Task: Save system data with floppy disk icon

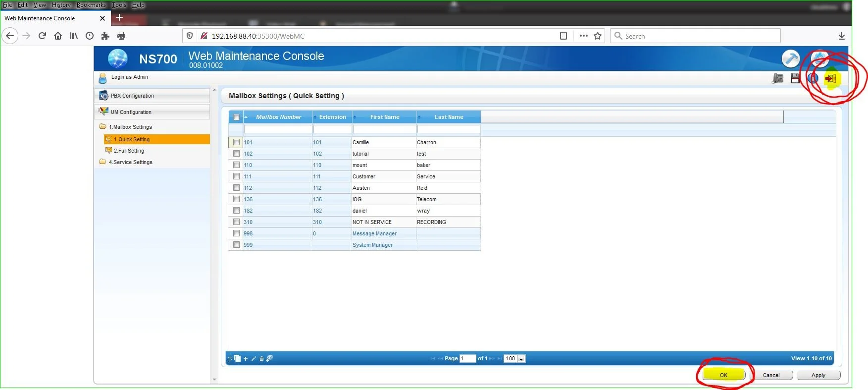Action: pyautogui.click(x=795, y=78)
